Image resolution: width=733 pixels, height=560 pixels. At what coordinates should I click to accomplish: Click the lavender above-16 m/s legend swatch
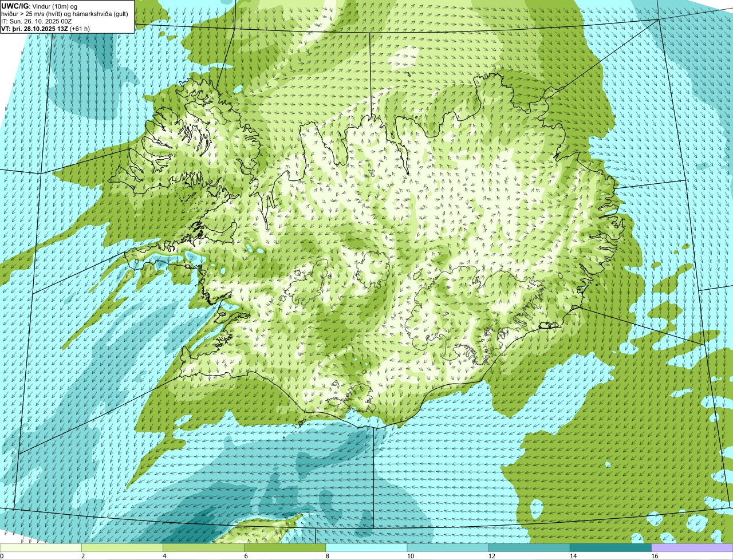[692, 547]
